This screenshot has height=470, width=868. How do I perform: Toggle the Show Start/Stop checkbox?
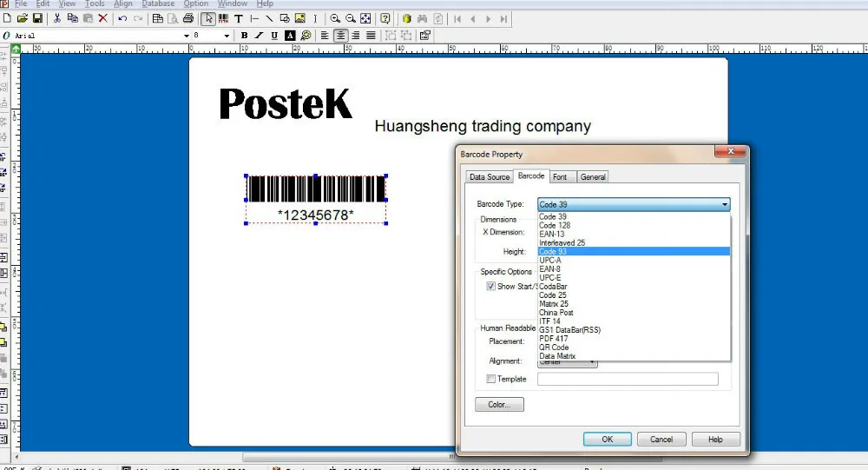(490, 286)
